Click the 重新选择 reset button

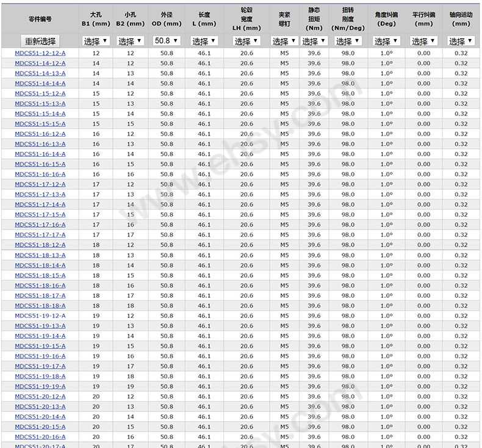[x=40, y=41]
